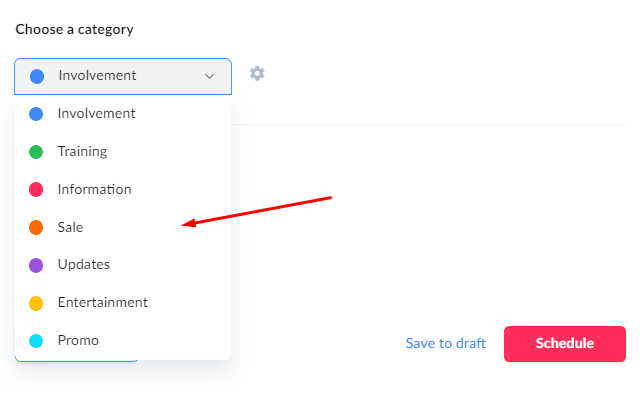643x393 pixels.
Task: Choose Updates in the dropdown list
Action: coord(123,265)
